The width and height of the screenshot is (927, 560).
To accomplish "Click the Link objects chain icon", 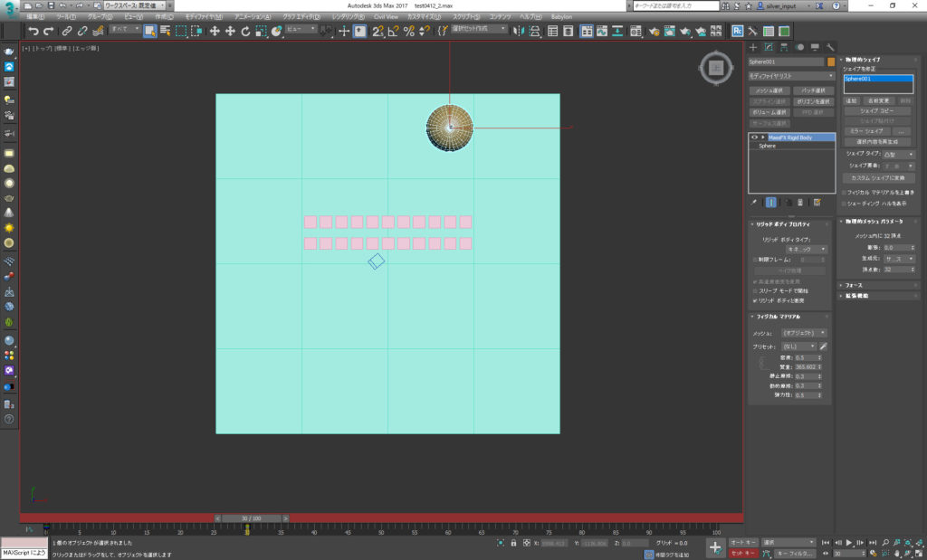I will click(67, 31).
